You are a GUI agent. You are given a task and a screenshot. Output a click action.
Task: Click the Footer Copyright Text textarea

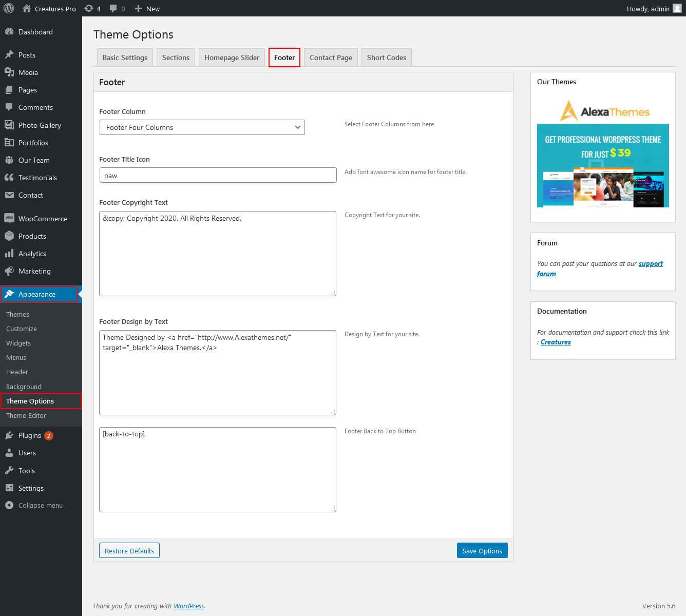pos(218,254)
